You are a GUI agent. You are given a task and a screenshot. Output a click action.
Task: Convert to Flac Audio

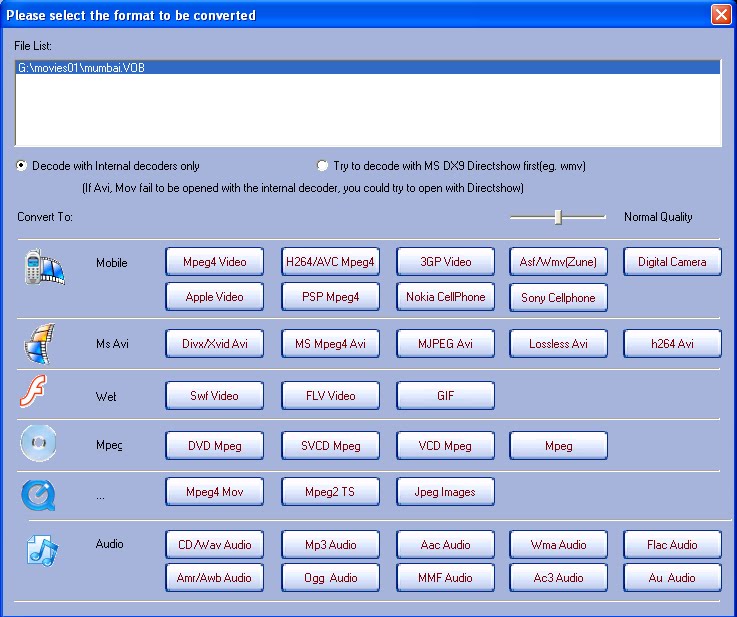point(672,545)
